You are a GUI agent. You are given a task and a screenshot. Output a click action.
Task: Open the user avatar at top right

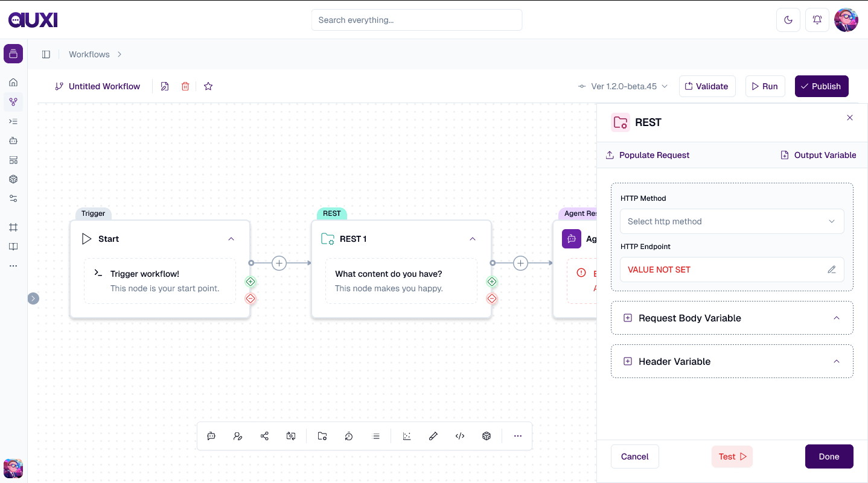click(x=846, y=20)
